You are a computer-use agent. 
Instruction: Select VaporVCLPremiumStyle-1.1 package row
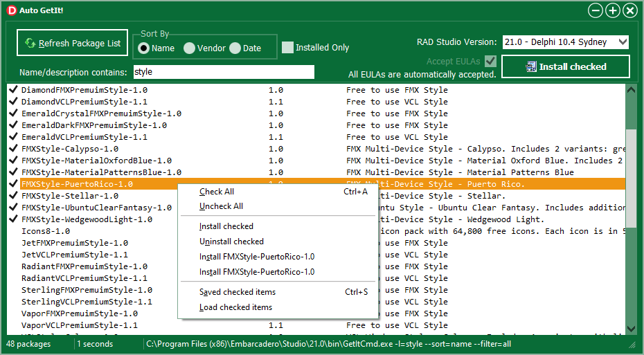pyautogui.click(x=316, y=325)
